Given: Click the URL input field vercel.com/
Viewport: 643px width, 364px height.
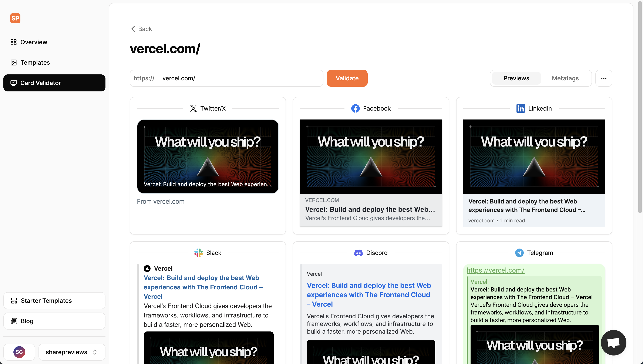Looking at the screenshot, I should tap(240, 78).
